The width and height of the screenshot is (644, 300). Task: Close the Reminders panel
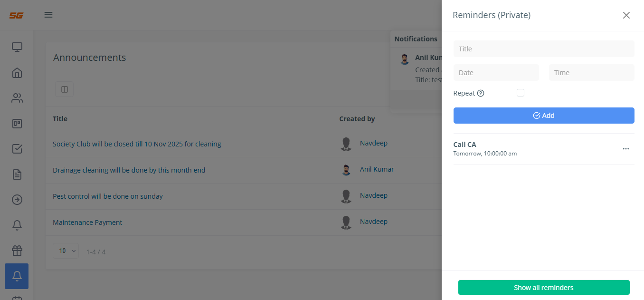pyautogui.click(x=626, y=15)
